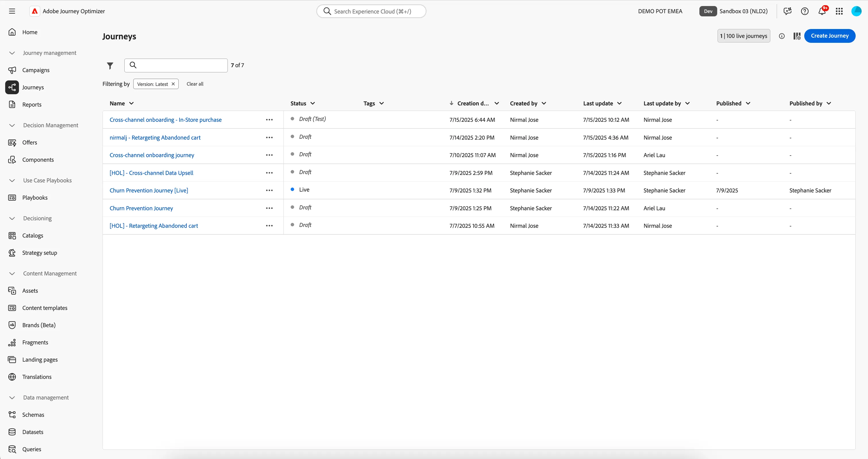Switch the Sandbox 03 (NLD2) selector
The width and height of the screenshot is (868, 459).
point(734,11)
